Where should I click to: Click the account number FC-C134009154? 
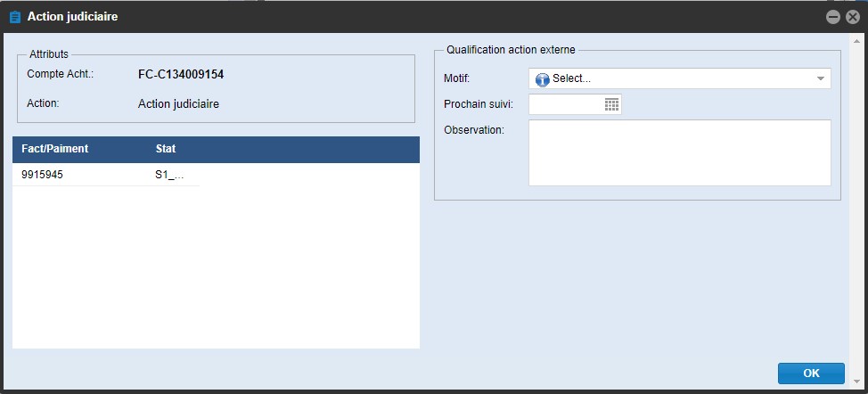click(181, 74)
